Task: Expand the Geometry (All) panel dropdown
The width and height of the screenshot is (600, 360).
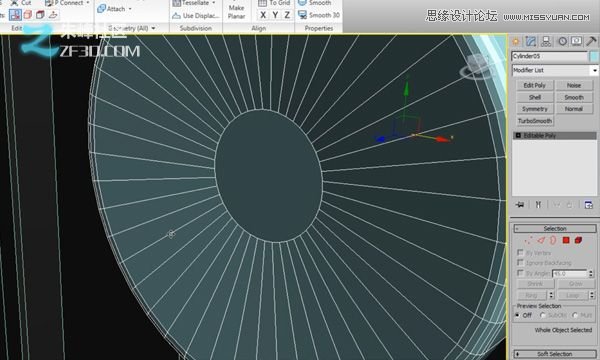Action: (x=153, y=28)
